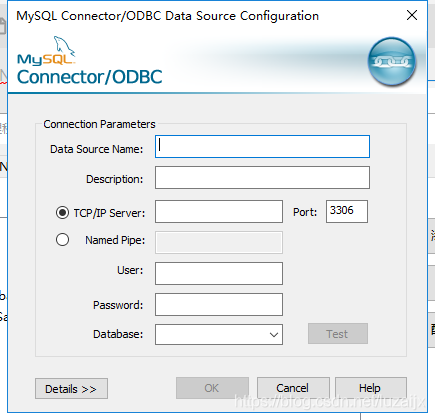Click the Description input field
435x420 pixels.
tap(262, 178)
